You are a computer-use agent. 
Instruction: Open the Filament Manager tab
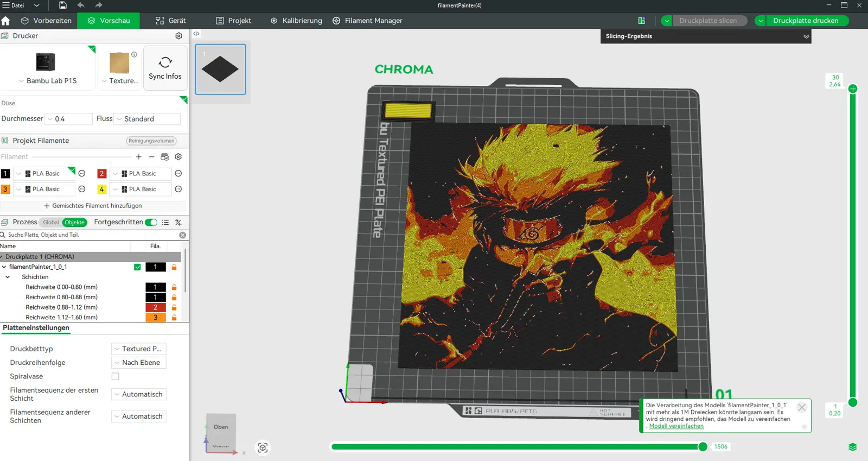pos(367,21)
